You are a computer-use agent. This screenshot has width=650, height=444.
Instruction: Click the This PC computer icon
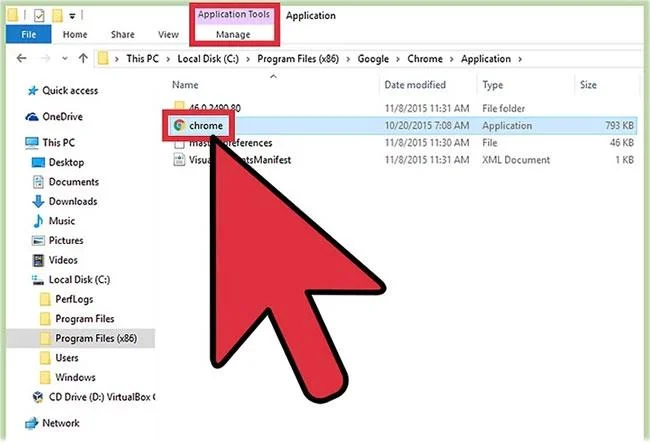tap(32, 143)
